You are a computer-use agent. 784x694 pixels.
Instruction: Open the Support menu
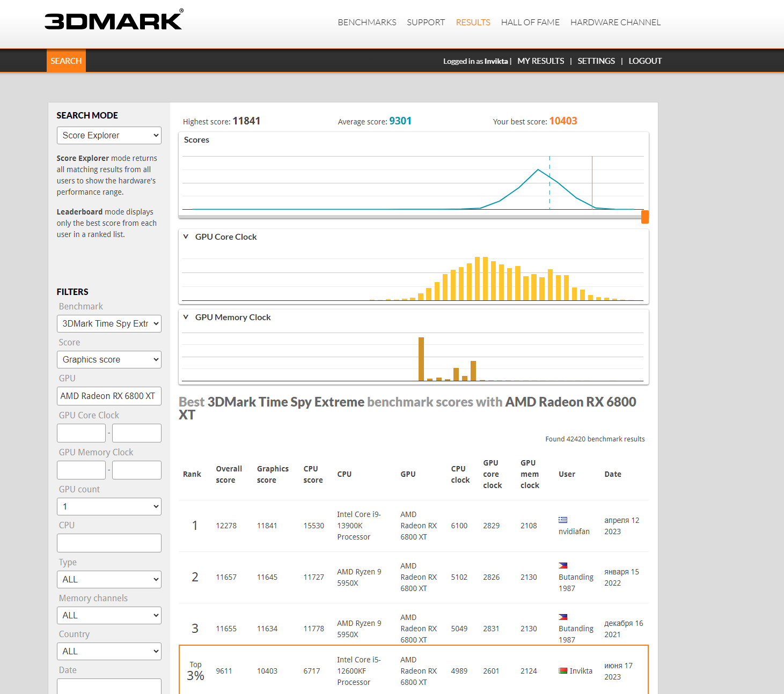426,22
